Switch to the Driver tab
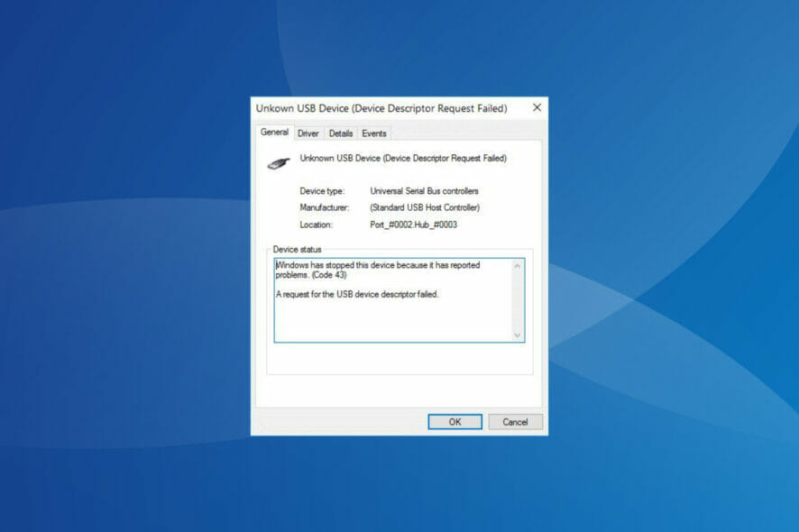The height and width of the screenshot is (532, 799). [308, 133]
